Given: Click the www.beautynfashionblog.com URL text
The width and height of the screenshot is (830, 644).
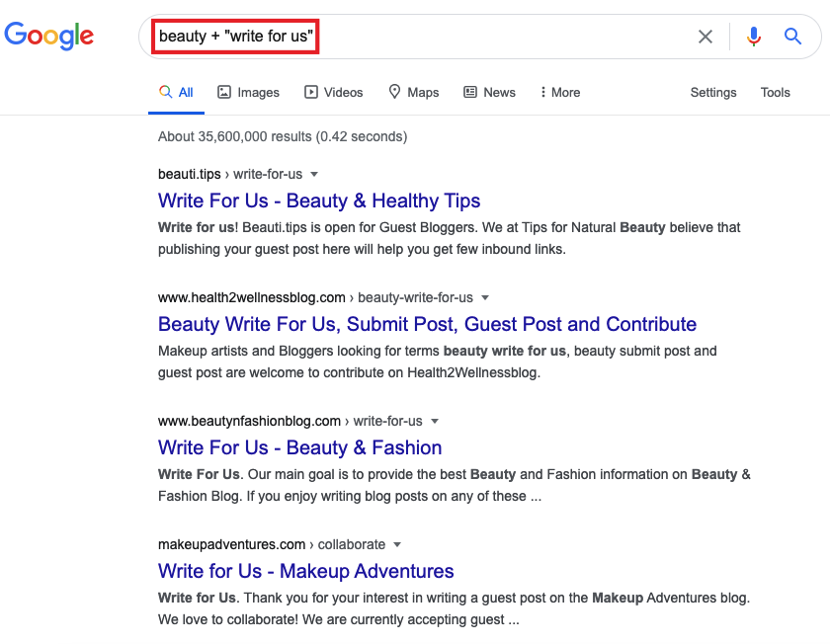Looking at the screenshot, I should point(249,421).
